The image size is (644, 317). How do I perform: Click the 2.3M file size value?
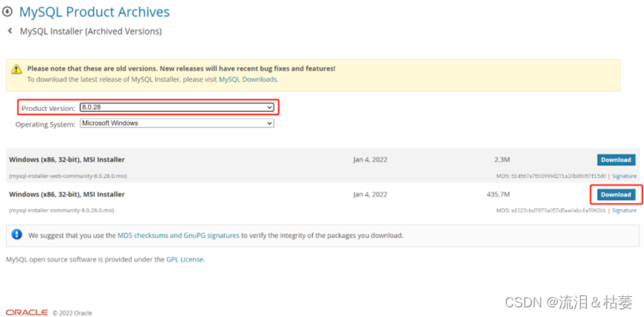[502, 159]
